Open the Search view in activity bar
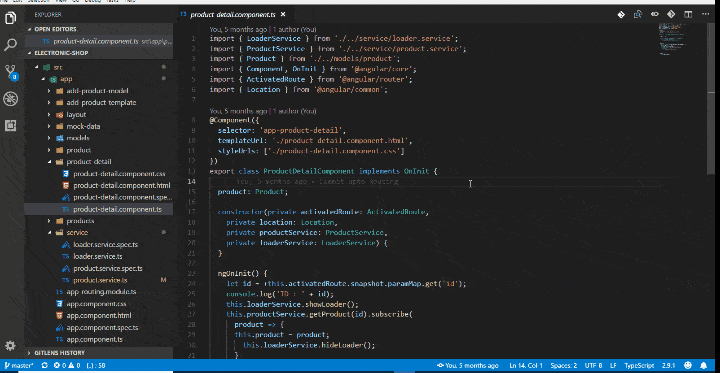 10,45
